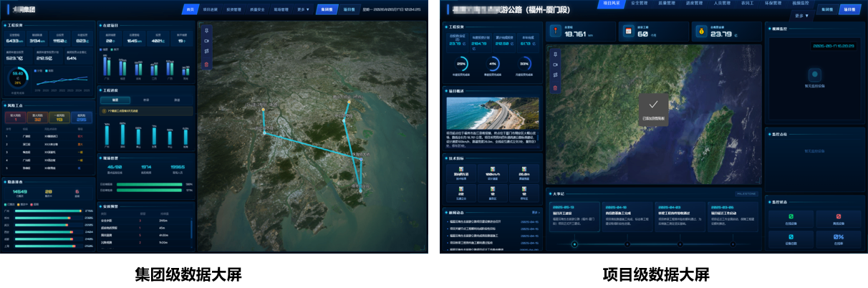Viewport: 868px width, 288px height.
Task: Open the 首页 tab on the group dashboard
Action: click(x=190, y=10)
